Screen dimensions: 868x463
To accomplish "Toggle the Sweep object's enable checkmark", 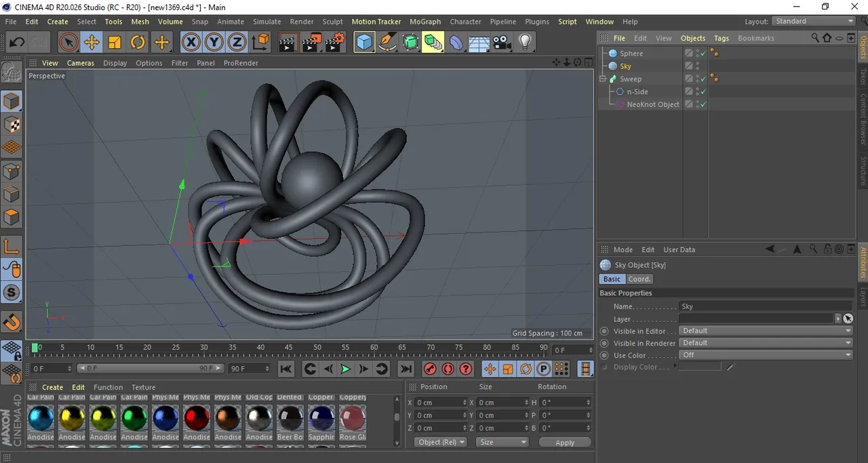I will pos(703,79).
